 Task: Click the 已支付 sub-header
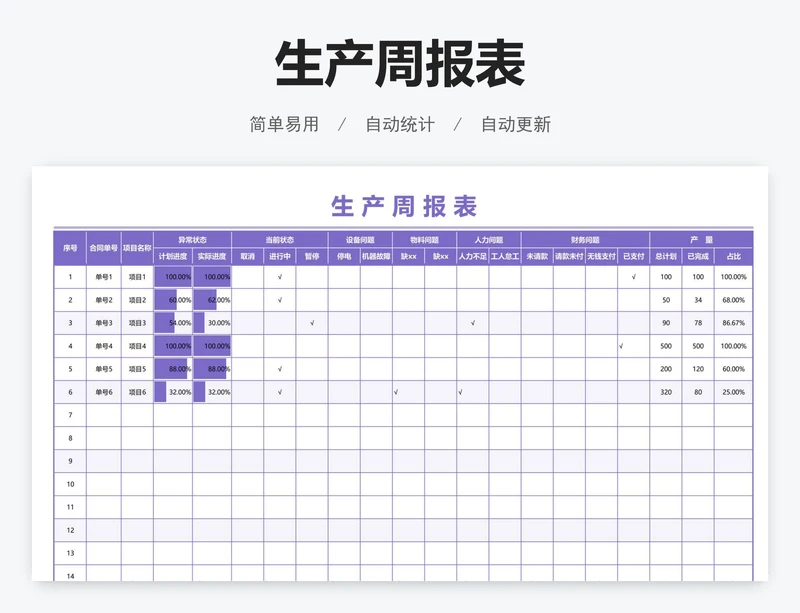pyautogui.click(x=633, y=256)
